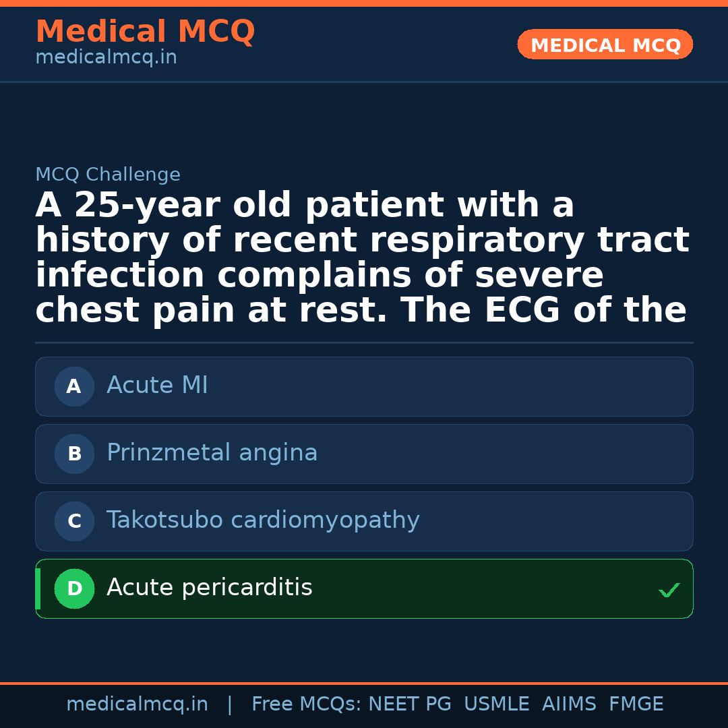Collapse the answer options list
728x728 pixels.
click(x=364, y=485)
